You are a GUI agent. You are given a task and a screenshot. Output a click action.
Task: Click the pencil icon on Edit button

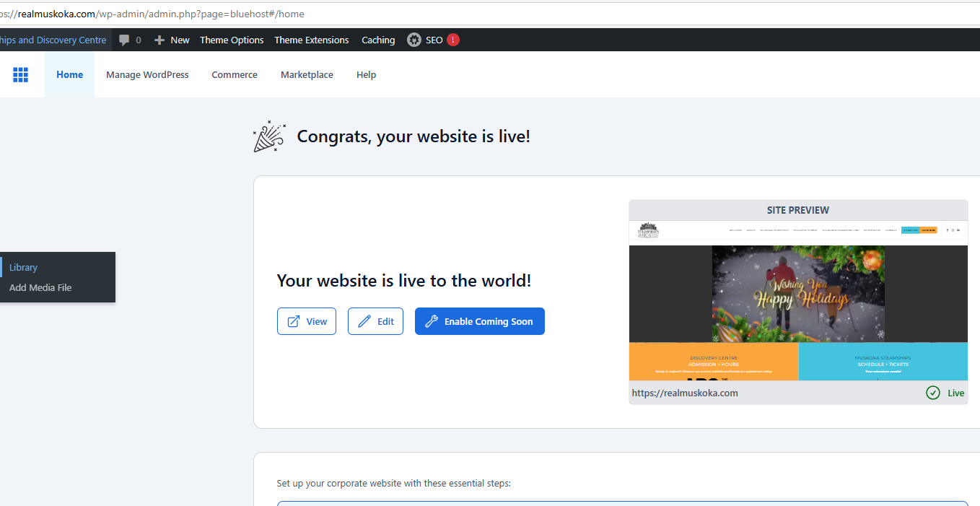[x=364, y=321]
